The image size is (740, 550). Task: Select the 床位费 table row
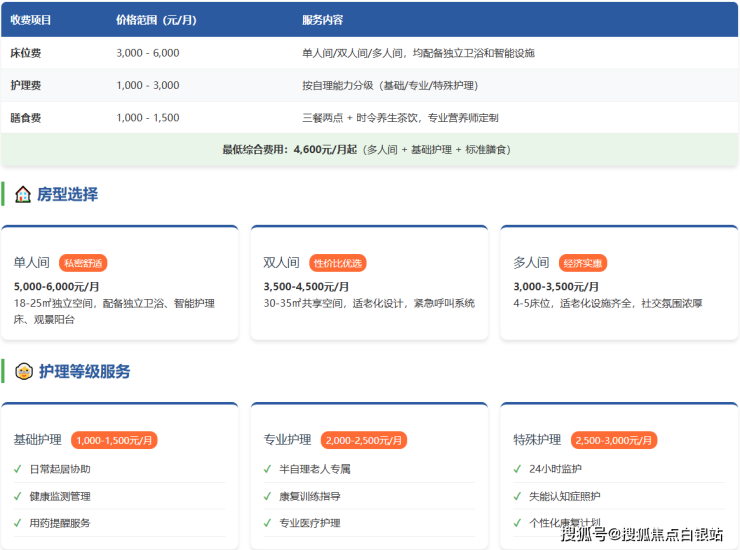pos(370,52)
